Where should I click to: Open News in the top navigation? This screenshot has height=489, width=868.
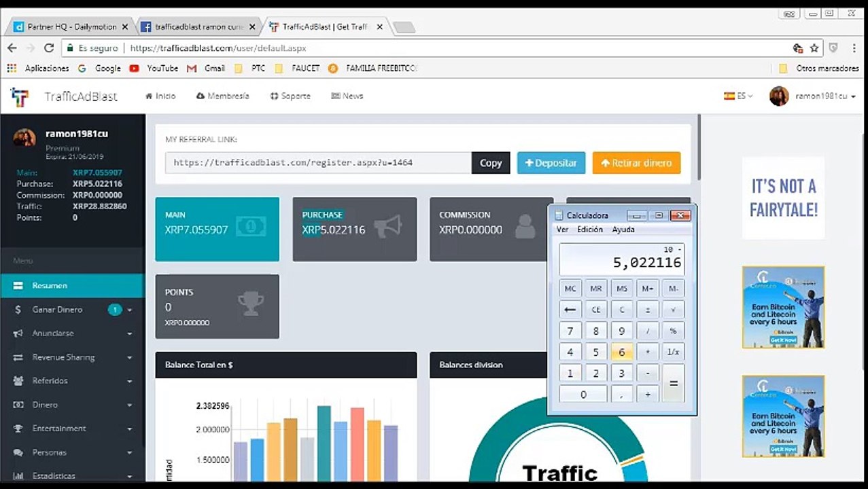pos(347,96)
